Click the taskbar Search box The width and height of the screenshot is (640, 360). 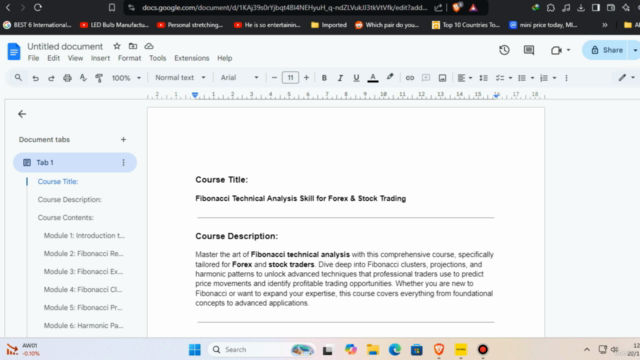coord(262,350)
